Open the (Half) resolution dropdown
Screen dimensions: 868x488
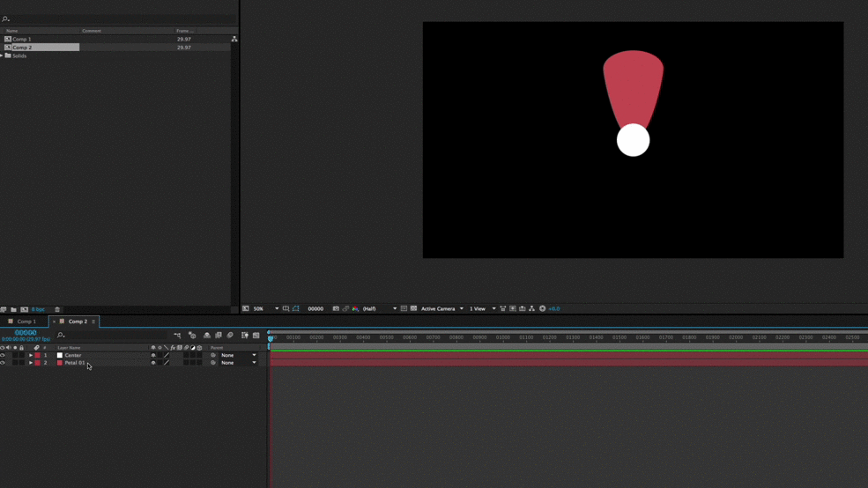[x=379, y=308]
